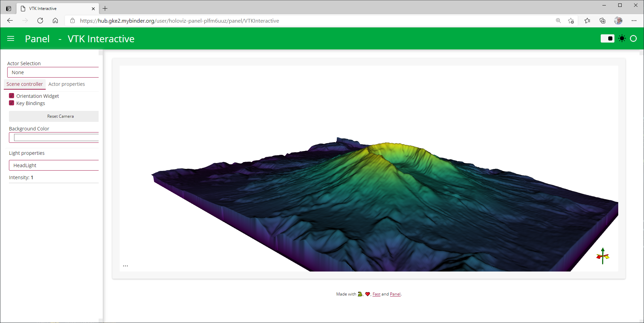This screenshot has height=323, width=644.
Task: Open the three-dots menu in the viewer
Action: [x=125, y=266]
